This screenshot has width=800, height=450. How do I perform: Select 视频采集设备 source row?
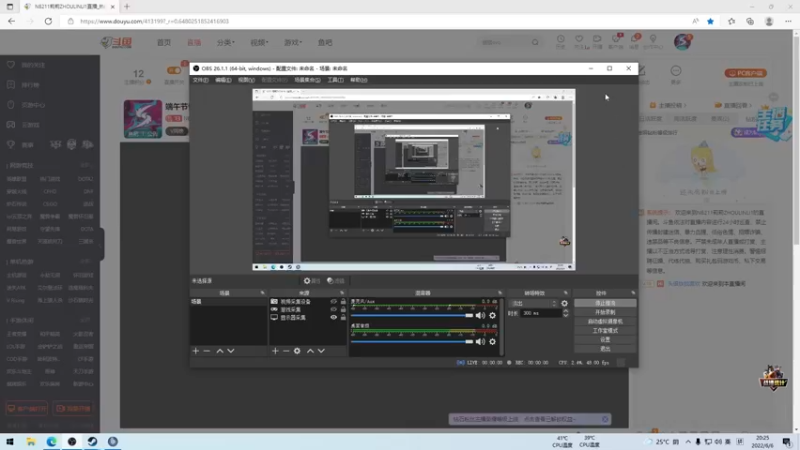click(308, 302)
